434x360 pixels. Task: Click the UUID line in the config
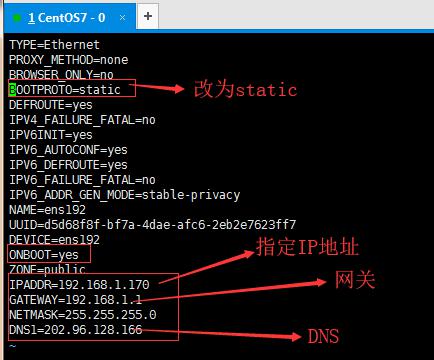coord(152,225)
